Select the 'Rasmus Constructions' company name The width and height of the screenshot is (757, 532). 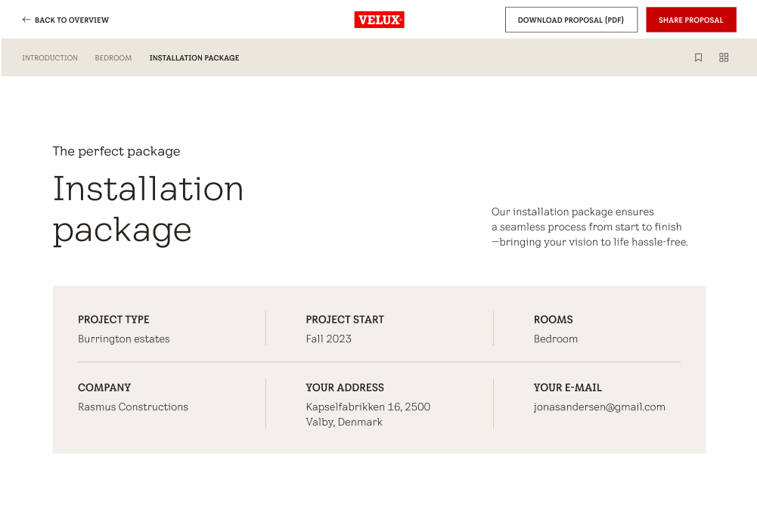click(133, 407)
